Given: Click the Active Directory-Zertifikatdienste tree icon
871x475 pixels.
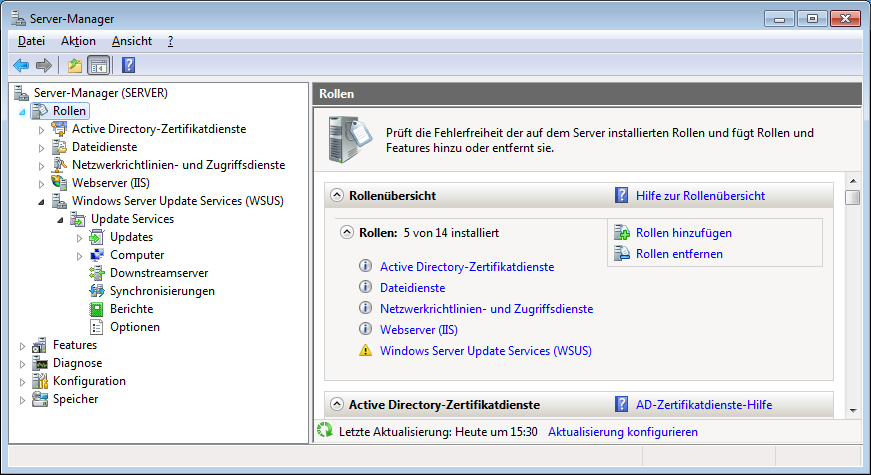Looking at the screenshot, I should click(59, 129).
